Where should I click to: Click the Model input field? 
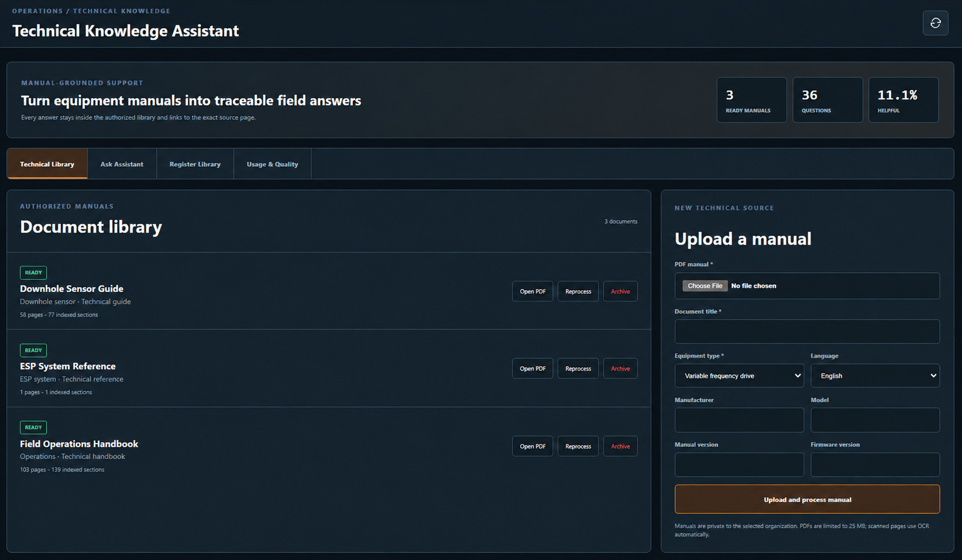pos(875,420)
